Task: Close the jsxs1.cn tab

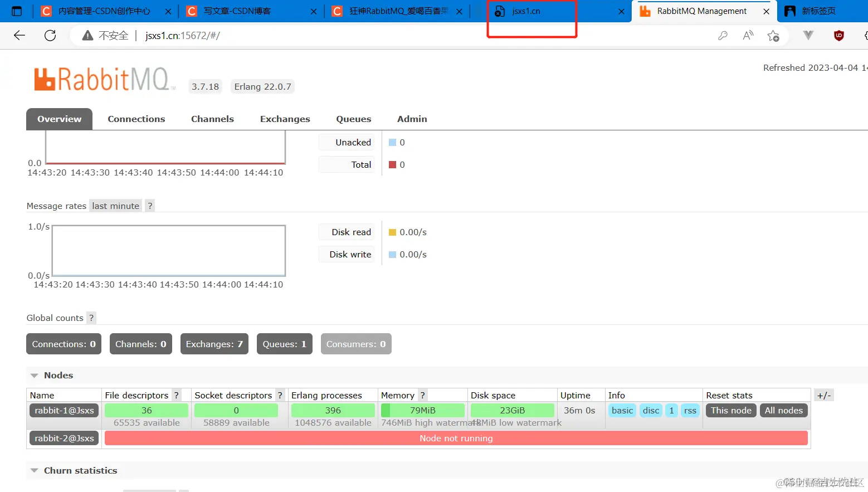Action: 621,11
